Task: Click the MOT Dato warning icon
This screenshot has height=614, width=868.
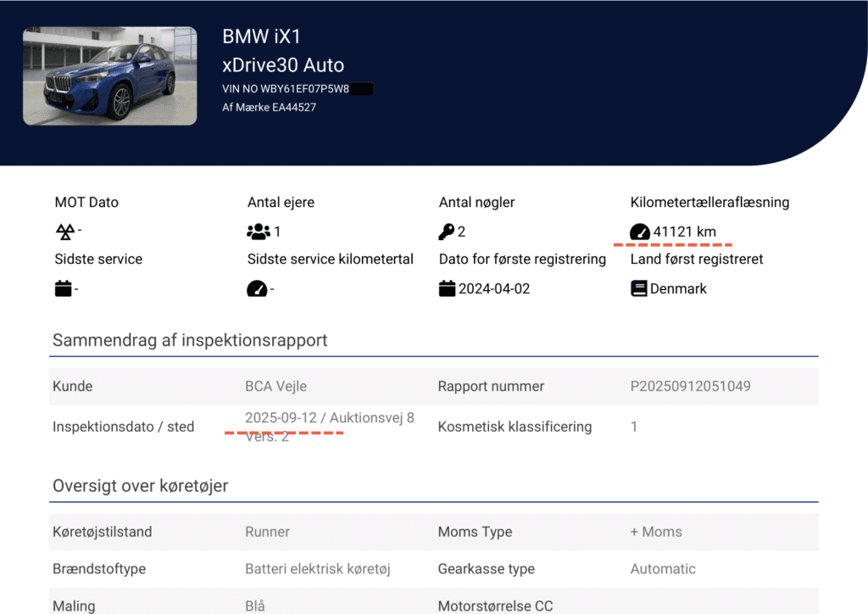Action: coord(64,232)
